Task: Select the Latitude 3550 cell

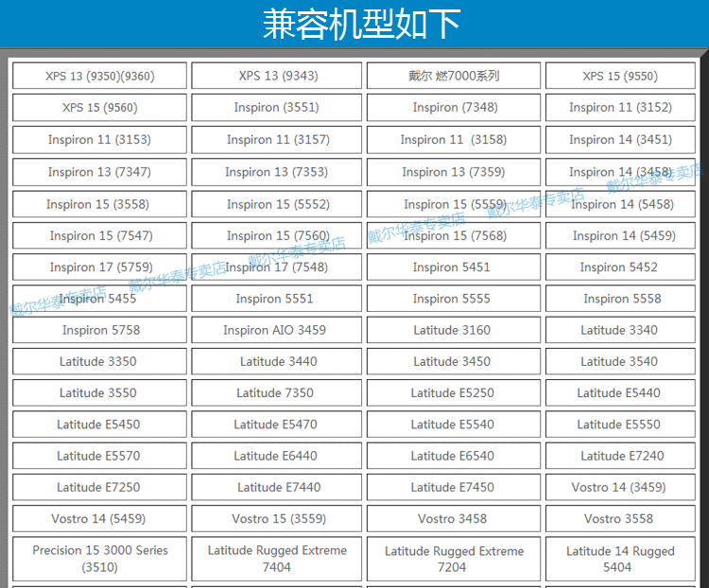Action: tap(99, 392)
